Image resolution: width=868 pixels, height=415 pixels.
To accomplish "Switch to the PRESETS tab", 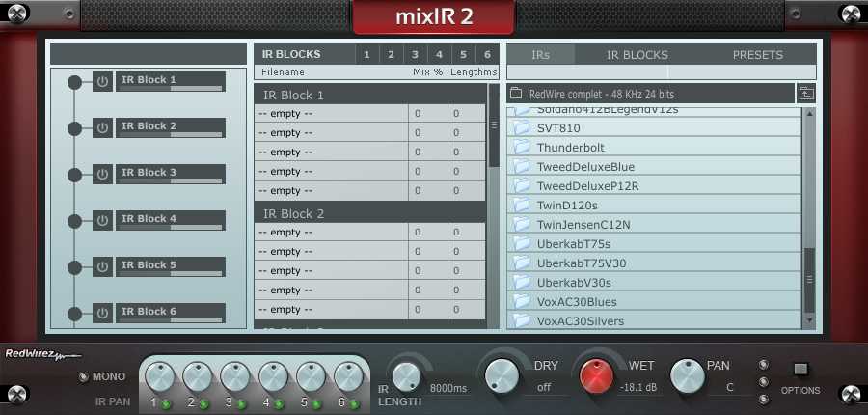I will click(757, 55).
